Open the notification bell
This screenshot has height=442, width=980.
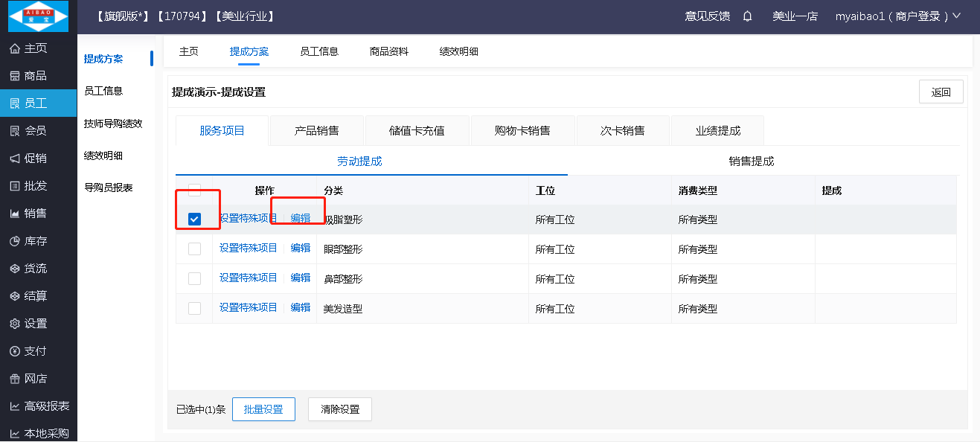(748, 16)
